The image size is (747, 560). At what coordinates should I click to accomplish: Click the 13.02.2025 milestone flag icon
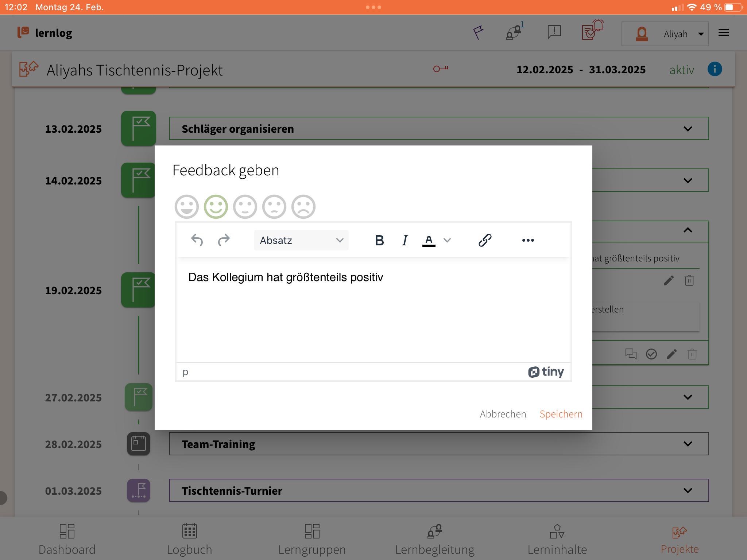coord(139,128)
